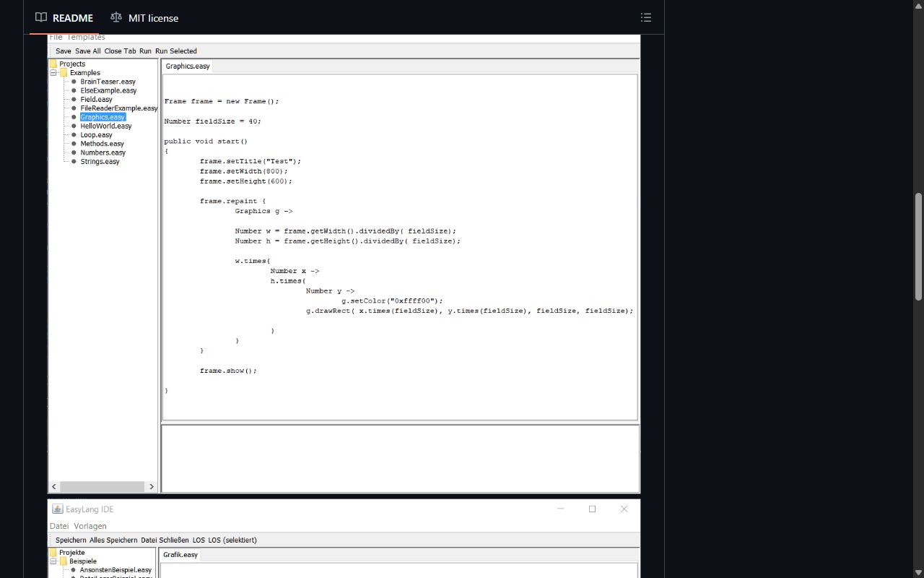Viewport: 924px width, 578px height.
Task: Open the Vorlagen menu in German IDE
Action: click(90, 526)
